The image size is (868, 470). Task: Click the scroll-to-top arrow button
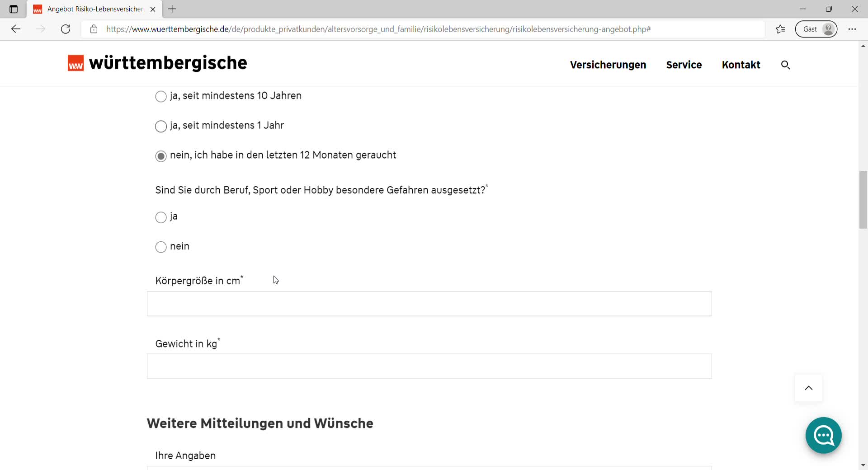[x=808, y=388]
